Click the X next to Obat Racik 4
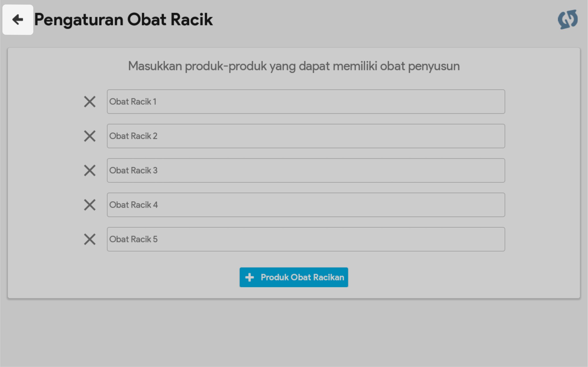 90,205
